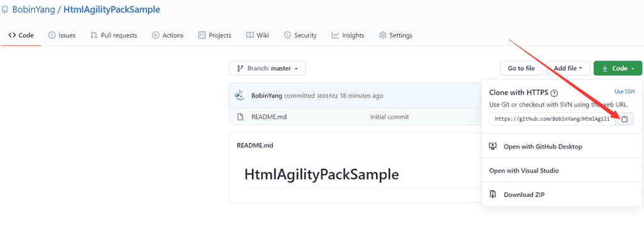Expand the Branch: master dropdown
The height and width of the screenshot is (245, 644).
267,68
